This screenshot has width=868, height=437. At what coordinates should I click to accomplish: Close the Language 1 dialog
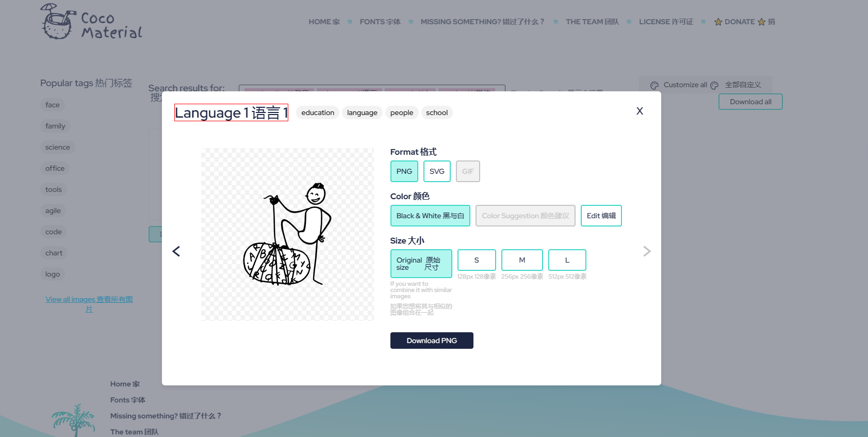(x=640, y=111)
